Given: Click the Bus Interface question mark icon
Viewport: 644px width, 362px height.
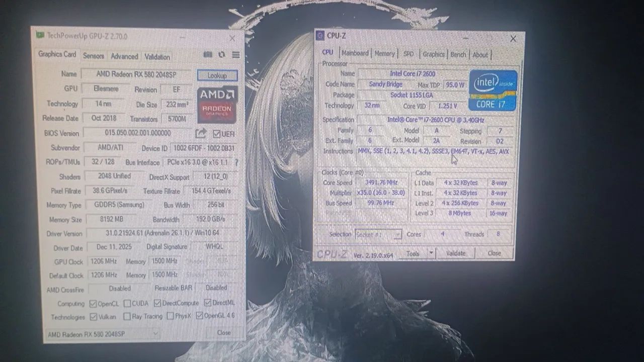Looking at the screenshot, I should [236, 162].
